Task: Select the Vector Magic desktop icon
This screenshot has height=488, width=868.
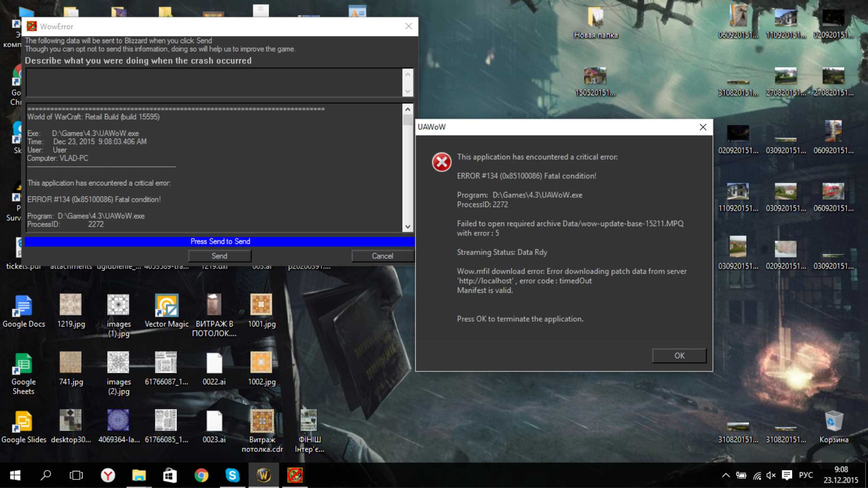Action: 166,312
